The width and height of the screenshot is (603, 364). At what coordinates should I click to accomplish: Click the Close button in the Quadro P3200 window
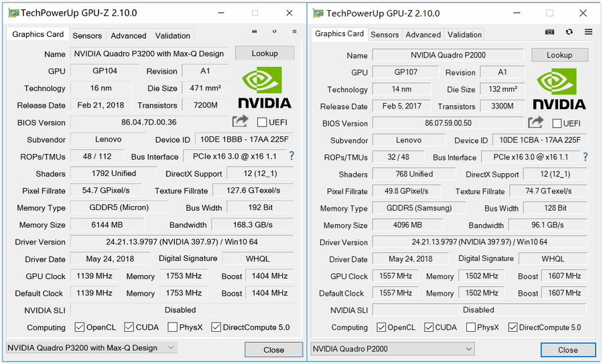pos(273,349)
